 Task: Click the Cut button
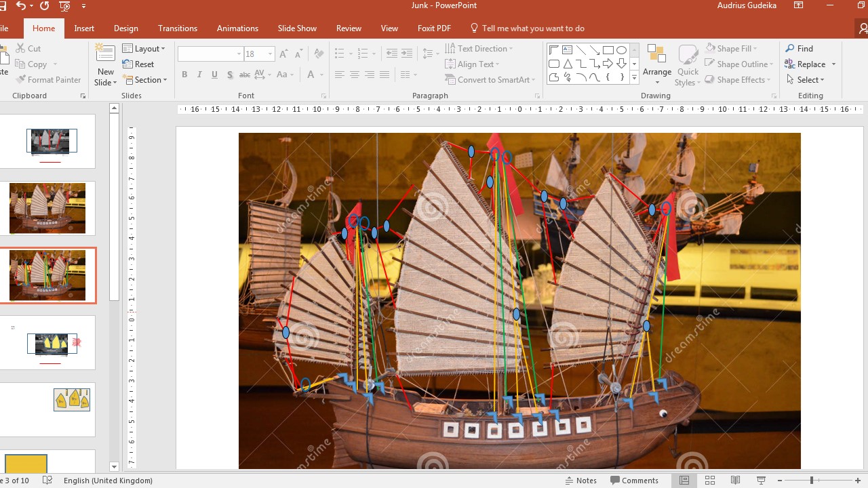[28, 49]
